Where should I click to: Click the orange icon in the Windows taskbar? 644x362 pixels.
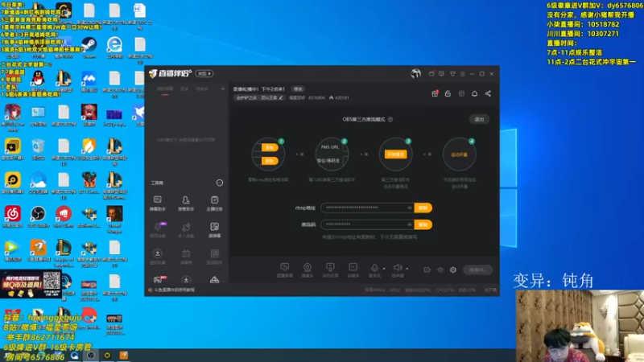(x=124, y=355)
